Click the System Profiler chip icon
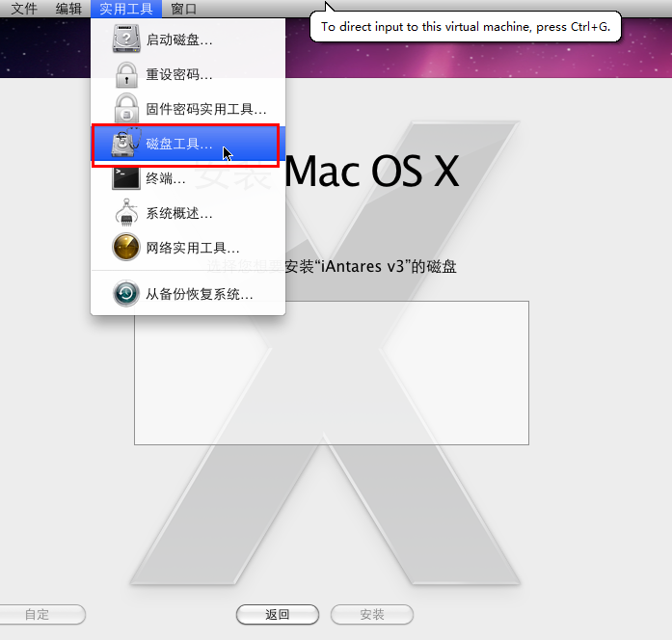 pyautogui.click(x=126, y=212)
